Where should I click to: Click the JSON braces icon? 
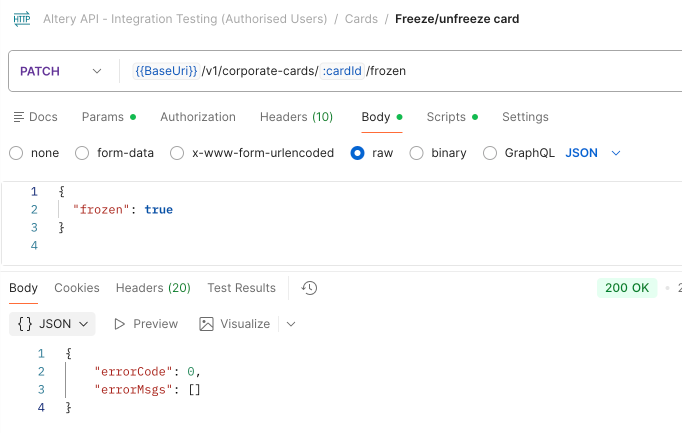[25, 324]
